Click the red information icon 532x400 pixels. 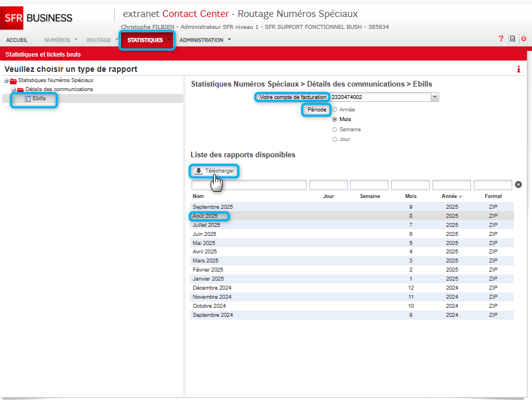[x=518, y=70]
